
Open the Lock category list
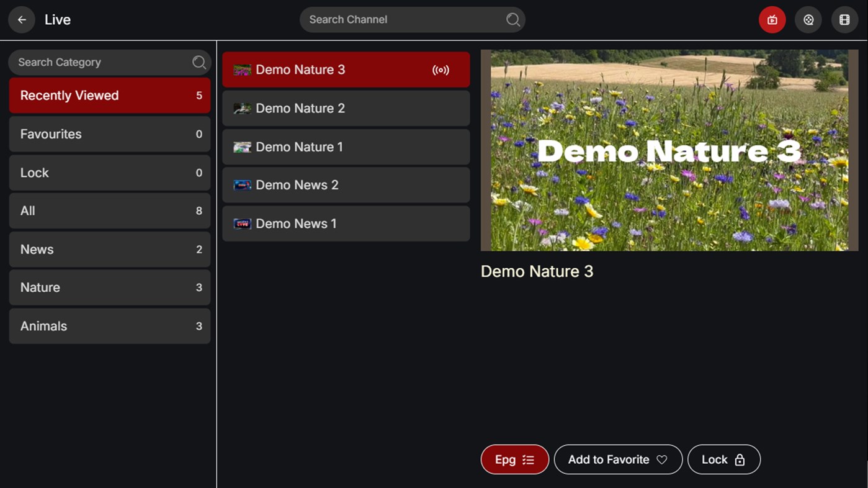[109, 172]
